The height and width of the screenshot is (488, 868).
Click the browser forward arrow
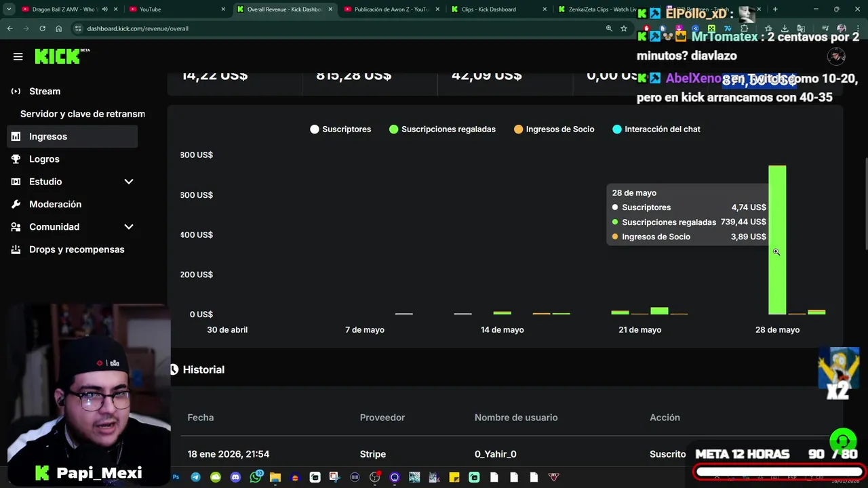click(26, 28)
